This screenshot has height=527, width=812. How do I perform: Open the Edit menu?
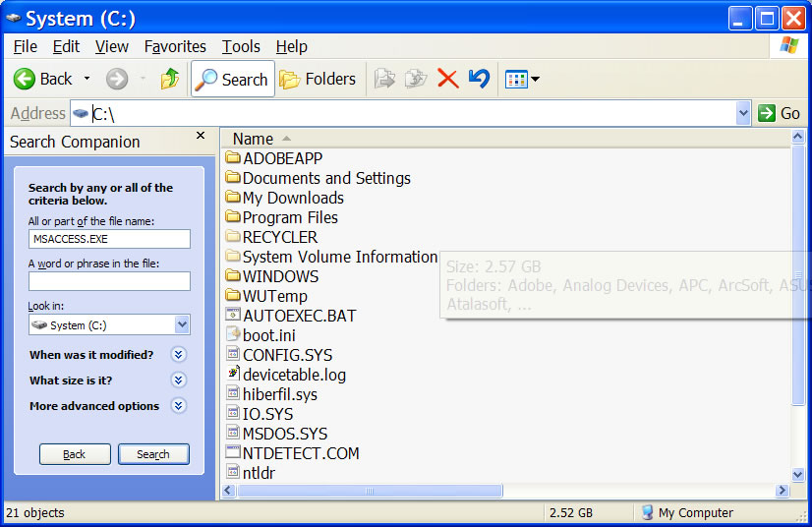tap(66, 46)
